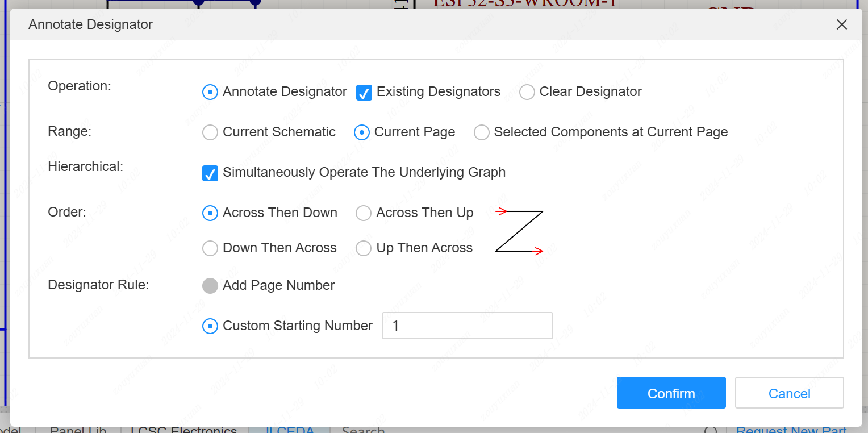Disable Simultaneously Operate The Underlying Graph
Screen dimensions: 868x433
tap(210, 173)
